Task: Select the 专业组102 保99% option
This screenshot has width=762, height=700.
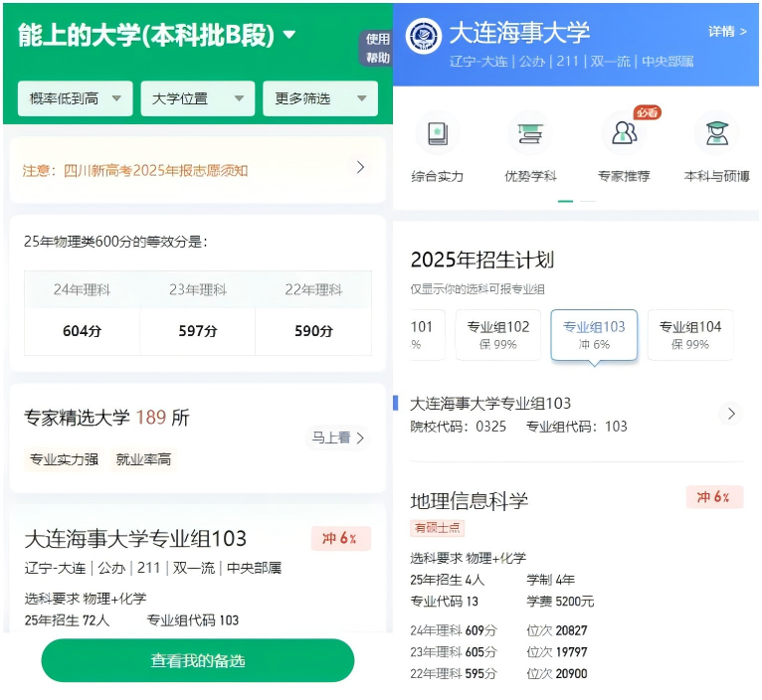Action: pyautogui.click(x=498, y=334)
